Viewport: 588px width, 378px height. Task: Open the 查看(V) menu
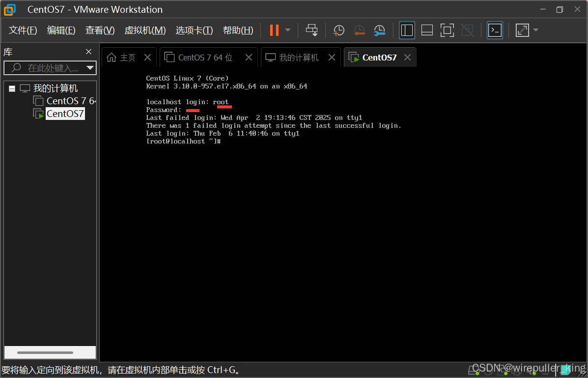(x=100, y=30)
